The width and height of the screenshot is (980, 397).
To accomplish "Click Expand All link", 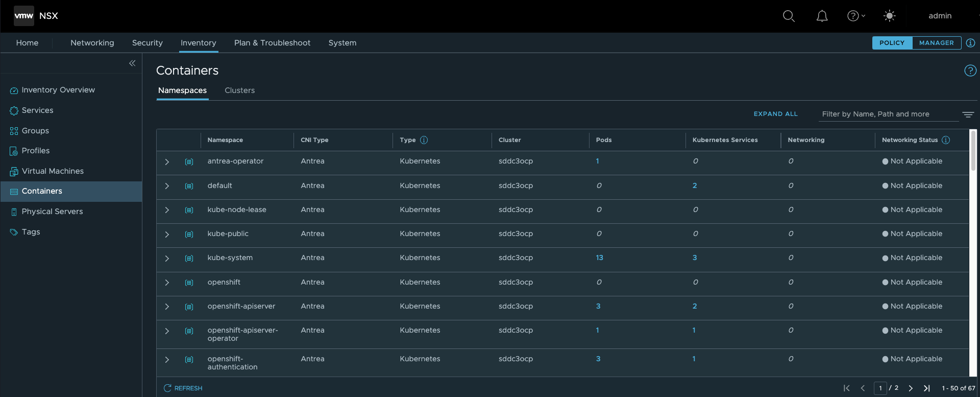I will (x=775, y=114).
